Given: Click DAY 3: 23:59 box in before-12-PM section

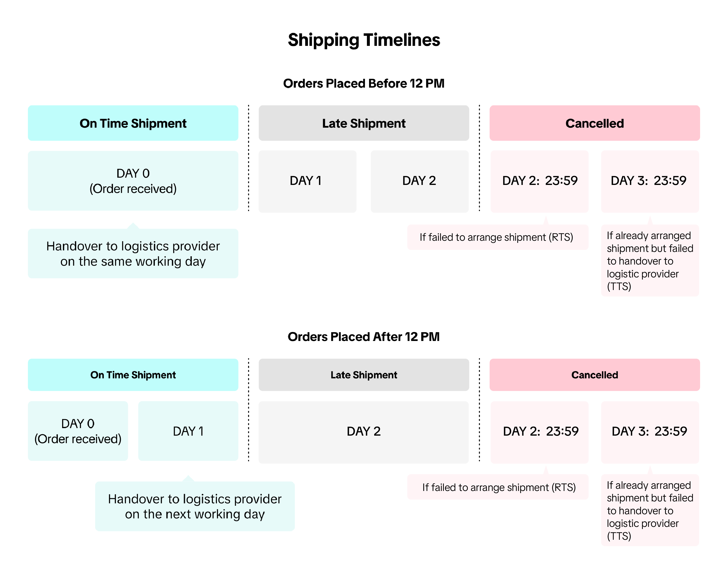Looking at the screenshot, I should pyautogui.click(x=650, y=181).
